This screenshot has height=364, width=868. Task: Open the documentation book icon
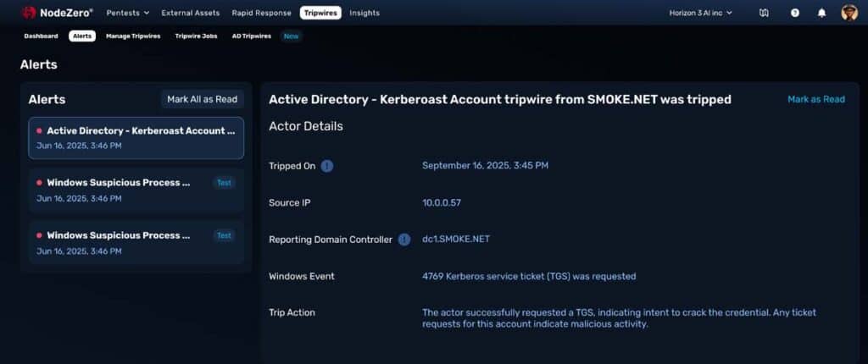(x=764, y=13)
